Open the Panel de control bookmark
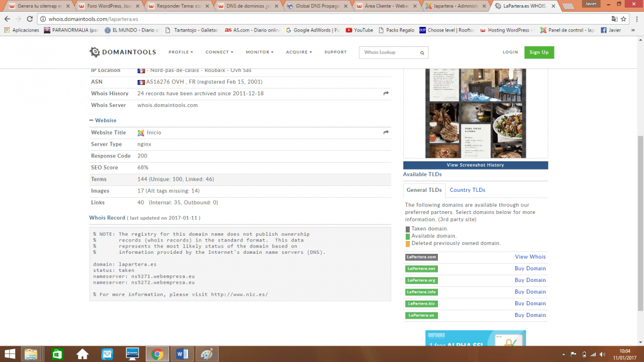The height and width of the screenshot is (362, 644). 567,30
